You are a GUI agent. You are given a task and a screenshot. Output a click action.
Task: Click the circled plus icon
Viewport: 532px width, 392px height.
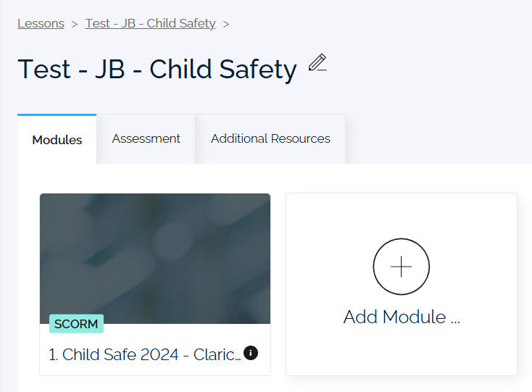tap(402, 267)
